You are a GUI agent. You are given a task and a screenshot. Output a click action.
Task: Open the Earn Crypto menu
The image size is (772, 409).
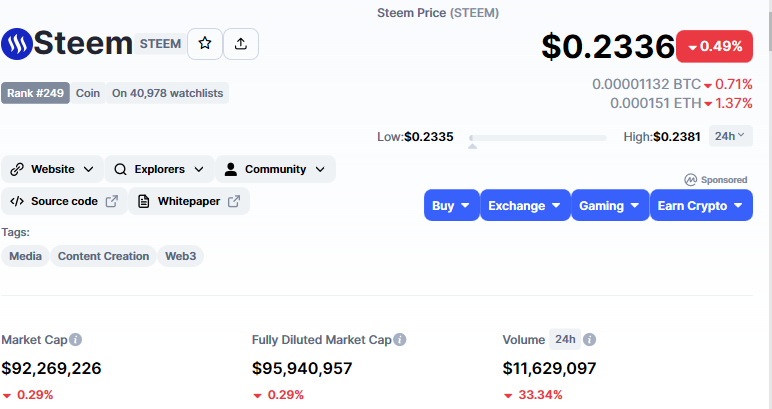tap(700, 206)
